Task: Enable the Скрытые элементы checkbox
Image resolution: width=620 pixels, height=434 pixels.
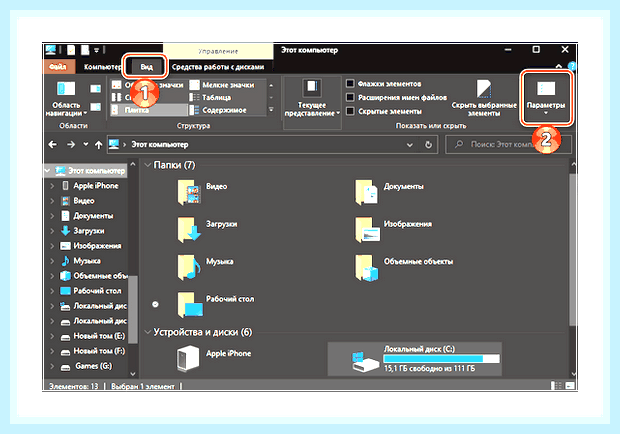Action: (x=350, y=111)
